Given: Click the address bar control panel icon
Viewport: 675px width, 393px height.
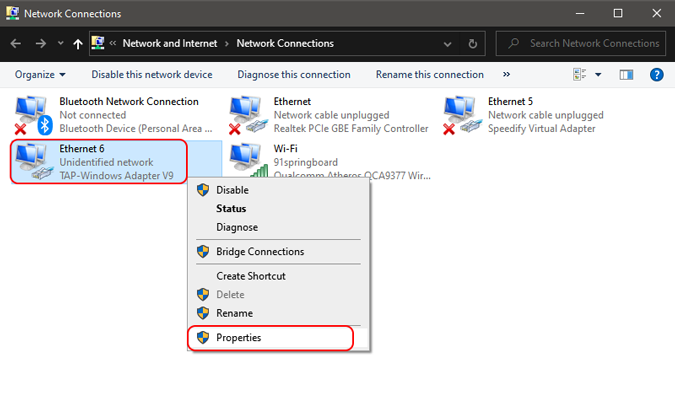Looking at the screenshot, I should coord(98,43).
